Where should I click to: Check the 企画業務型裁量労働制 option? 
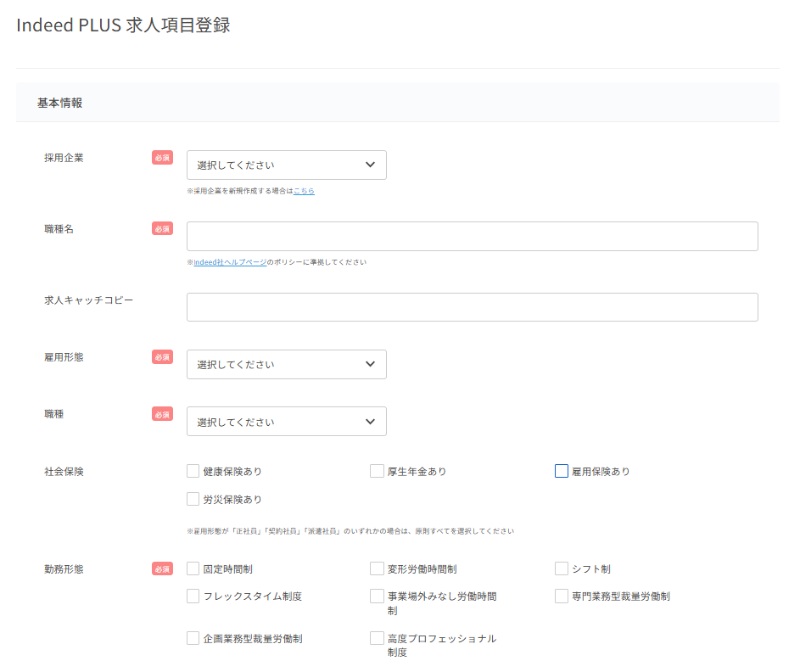tap(193, 638)
